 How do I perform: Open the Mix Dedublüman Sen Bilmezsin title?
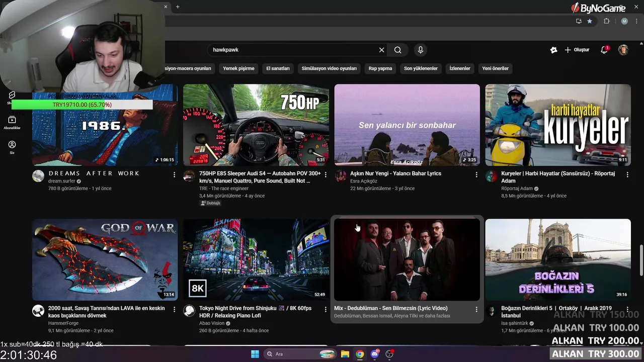(391, 308)
